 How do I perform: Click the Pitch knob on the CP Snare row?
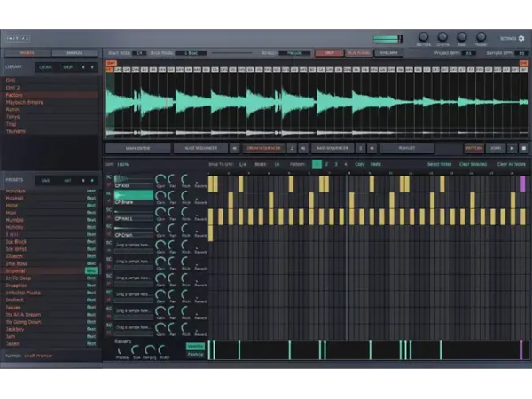click(185, 196)
